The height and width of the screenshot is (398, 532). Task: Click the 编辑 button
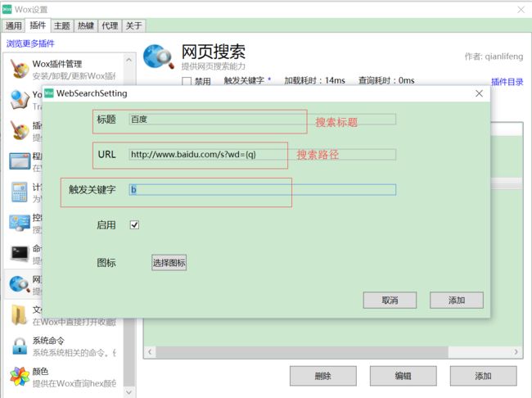click(403, 376)
